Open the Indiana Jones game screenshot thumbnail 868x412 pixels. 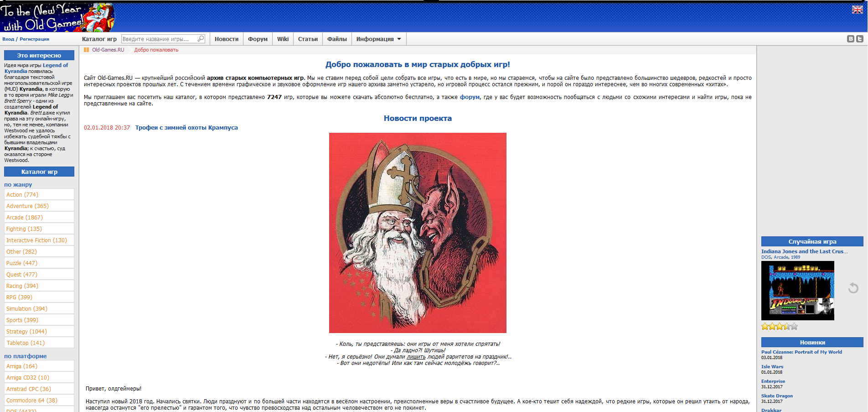798,291
